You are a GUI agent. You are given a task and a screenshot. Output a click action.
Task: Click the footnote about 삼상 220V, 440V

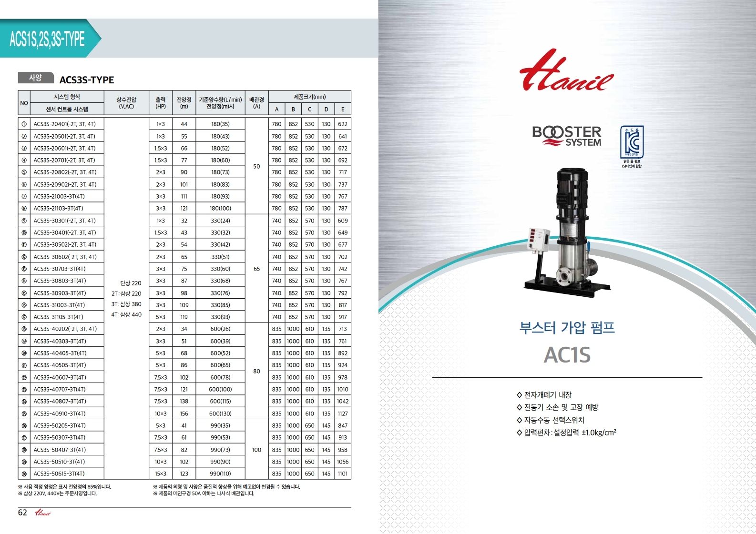click(57, 494)
